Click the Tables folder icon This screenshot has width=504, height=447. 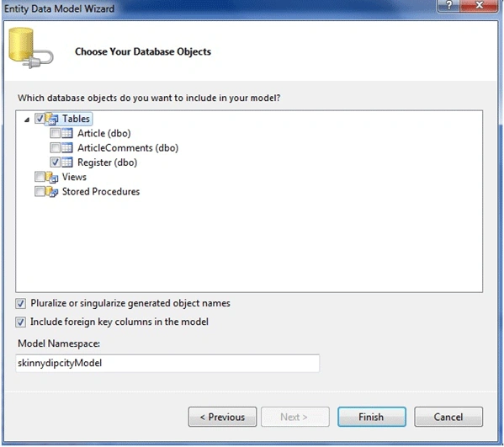click(x=52, y=119)
